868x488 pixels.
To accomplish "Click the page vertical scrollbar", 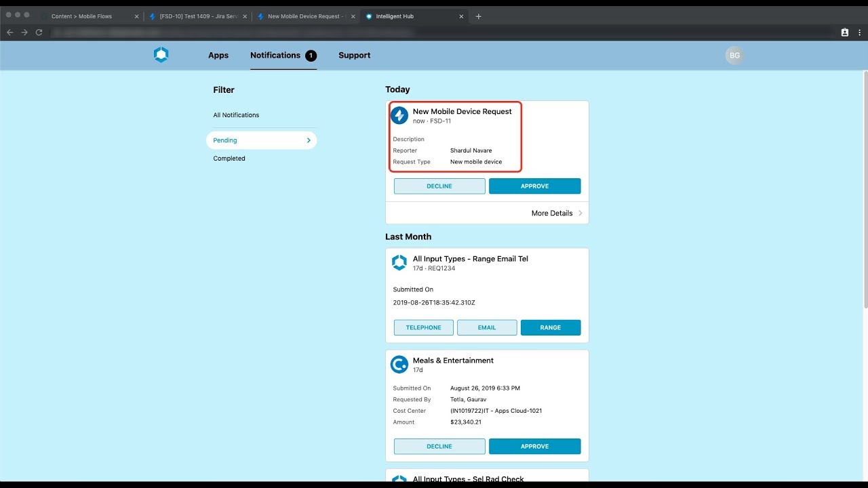I will [863, 190].
